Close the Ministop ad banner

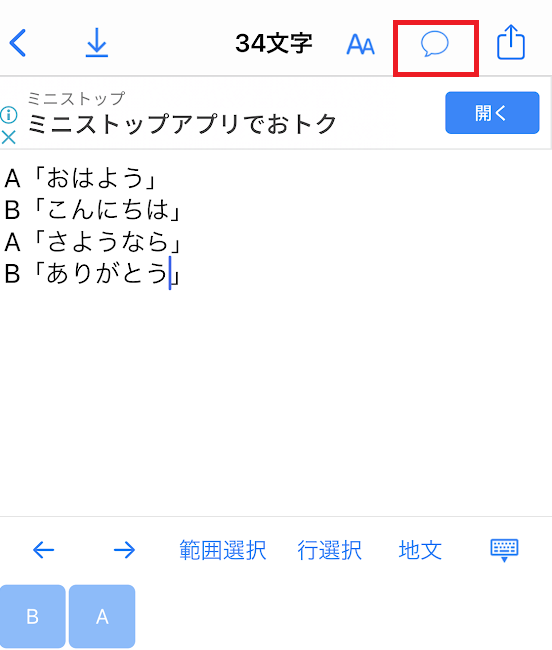(9, 137)
